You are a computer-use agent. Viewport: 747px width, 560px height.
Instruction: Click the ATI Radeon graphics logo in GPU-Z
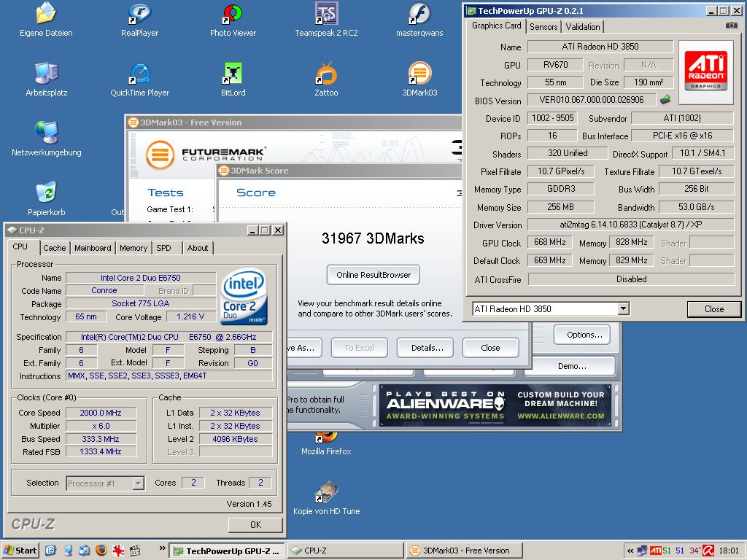[x=706, y=72]
